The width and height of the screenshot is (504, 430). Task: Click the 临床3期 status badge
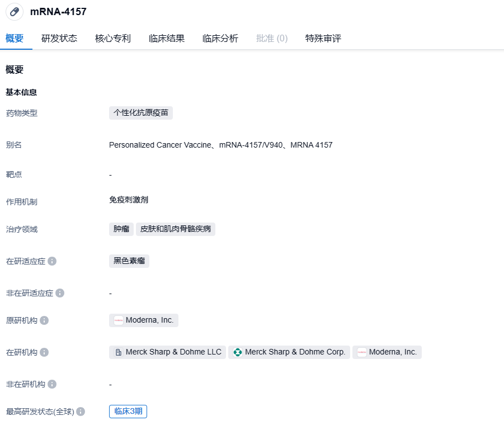tap(128, 412)
